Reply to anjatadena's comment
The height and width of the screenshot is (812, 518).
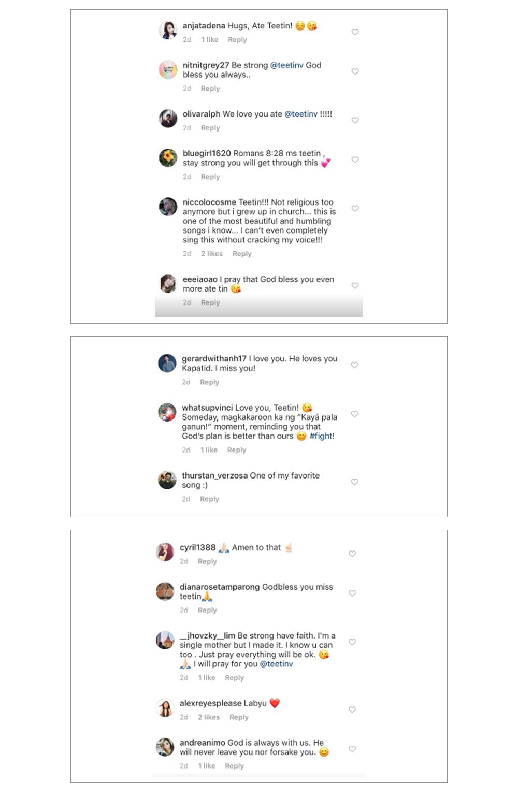coord(237,40)
